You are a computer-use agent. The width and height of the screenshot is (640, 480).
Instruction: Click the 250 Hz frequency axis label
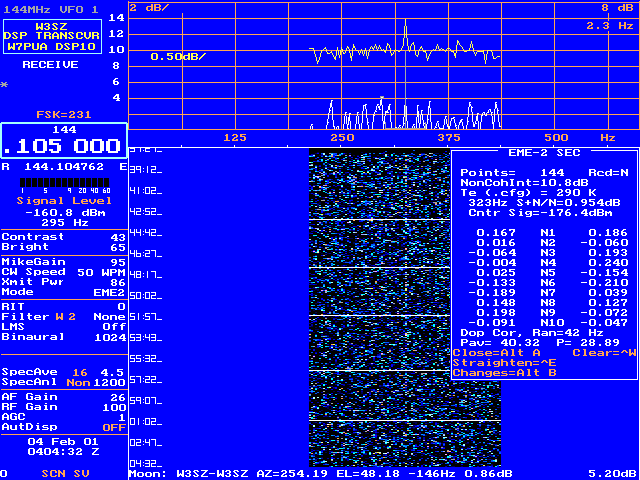pyautogui.click(x=342, y=138)
